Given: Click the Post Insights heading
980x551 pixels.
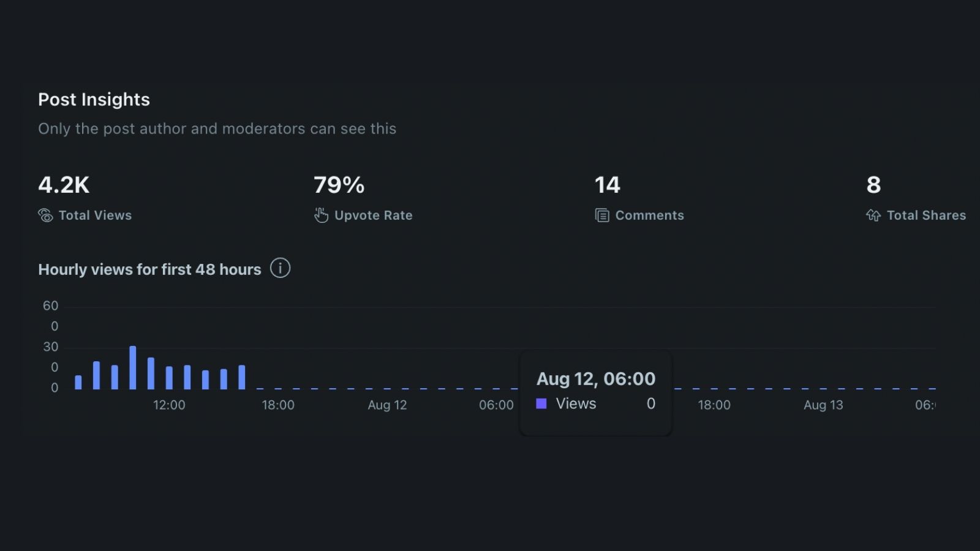Looking at the screenshot, I should pos(94,99).
